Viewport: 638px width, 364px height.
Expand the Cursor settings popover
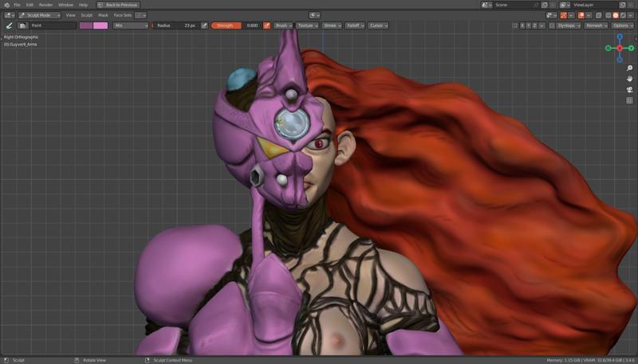pyautogui.click(x=378, y=25)
